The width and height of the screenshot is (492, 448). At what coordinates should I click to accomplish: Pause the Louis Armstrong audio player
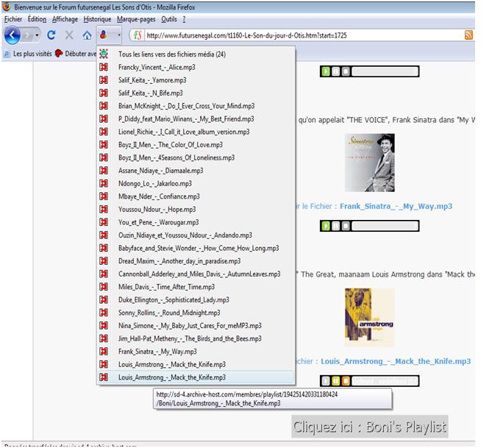[x=336, y=381]
